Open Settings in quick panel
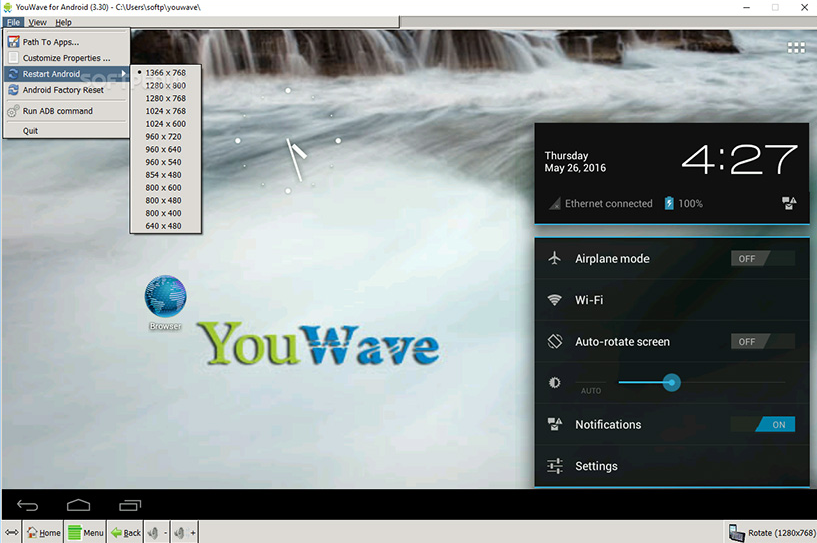 click(672, 466)
